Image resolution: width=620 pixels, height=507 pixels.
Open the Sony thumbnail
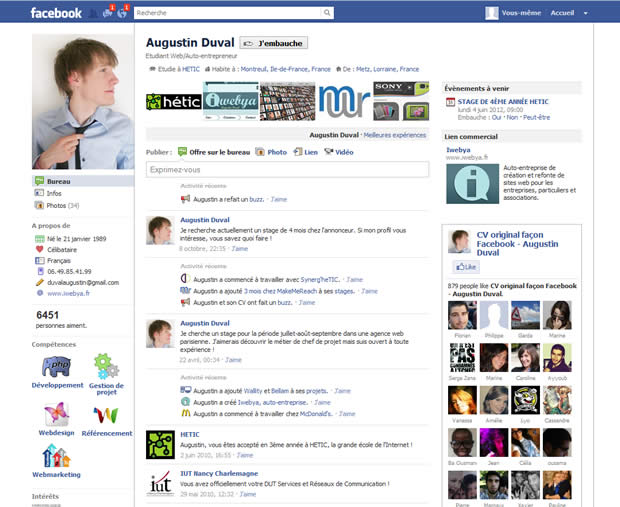pyautogui.click(x=401, y=101)
